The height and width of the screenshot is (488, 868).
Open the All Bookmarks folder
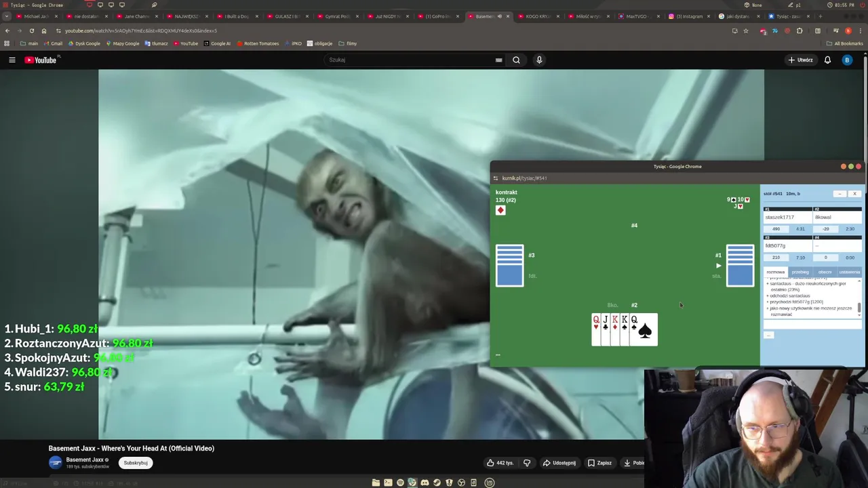click(x=845, y=43)
